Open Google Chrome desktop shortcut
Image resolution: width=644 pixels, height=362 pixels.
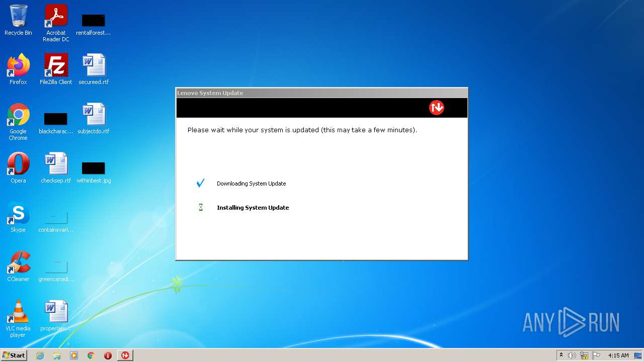click(18, 122)
